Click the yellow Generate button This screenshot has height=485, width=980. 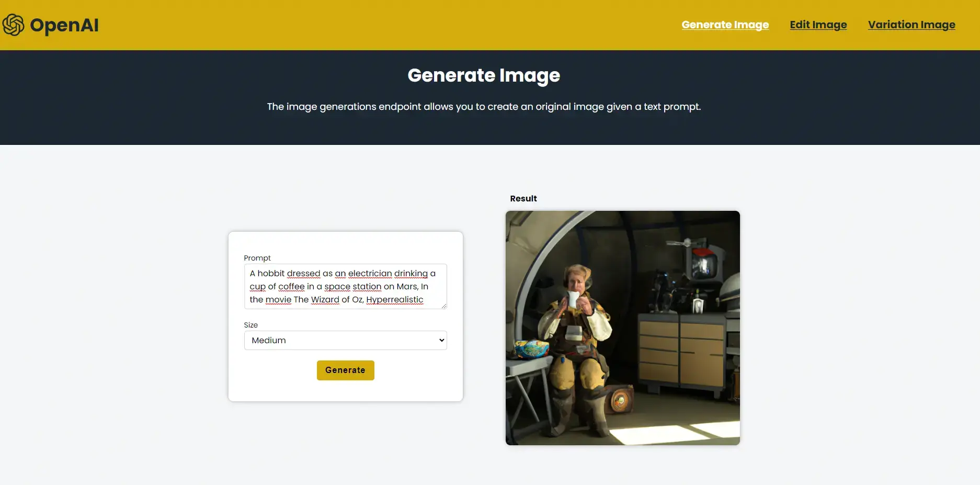click(345, 370)
